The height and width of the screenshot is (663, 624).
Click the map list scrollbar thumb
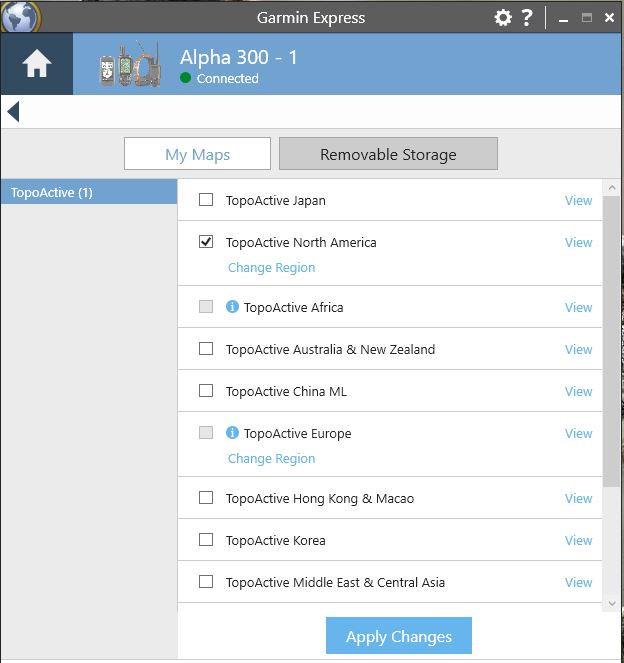[x=612, y=341]
